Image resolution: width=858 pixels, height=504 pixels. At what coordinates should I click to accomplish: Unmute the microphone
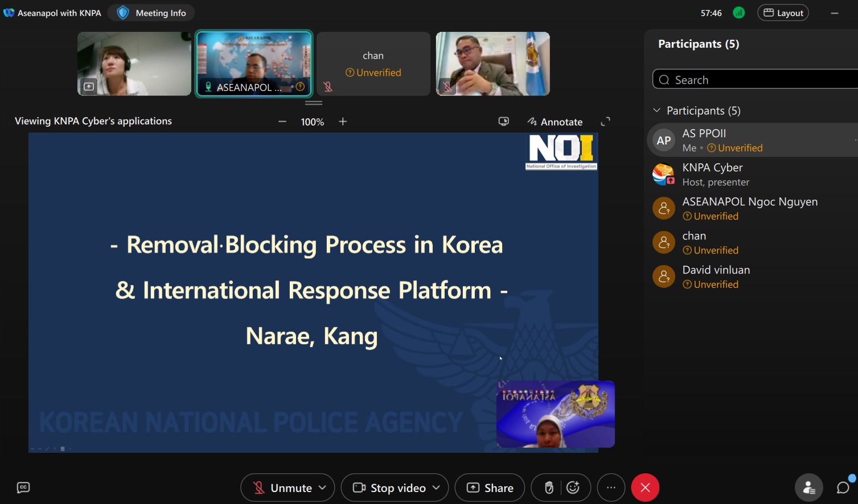pos(282,488)
